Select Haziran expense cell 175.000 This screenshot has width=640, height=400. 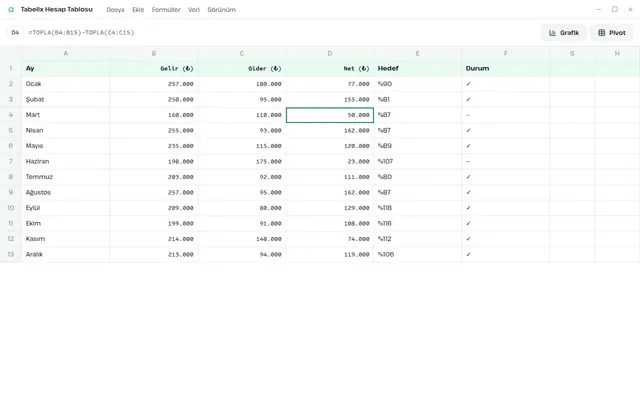click(242, 161)
